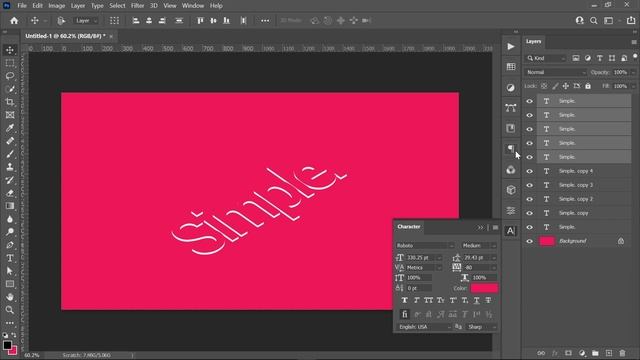Open the Medium font style dropdown
The height and width of the screenshot is (360, 640).
point(479,246)
